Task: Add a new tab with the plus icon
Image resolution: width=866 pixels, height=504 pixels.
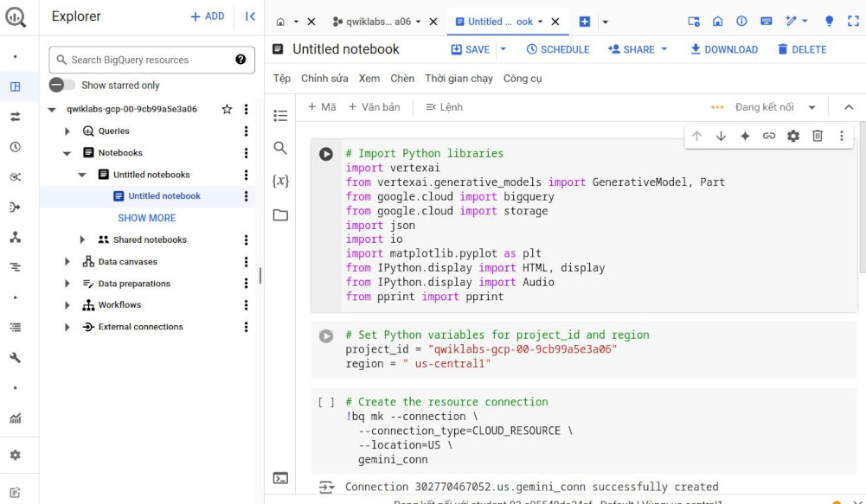Action: tap(584, 22)
